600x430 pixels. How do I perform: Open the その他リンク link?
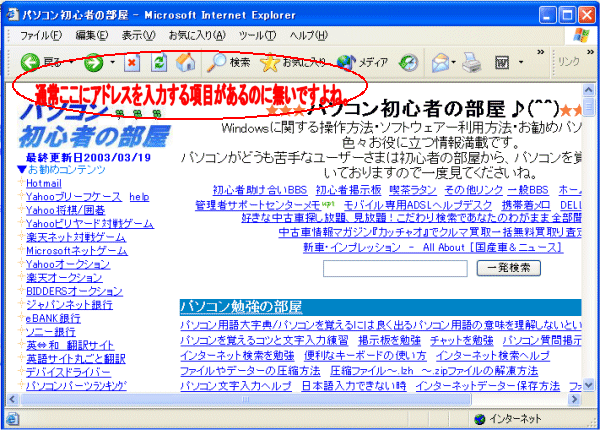click(473, 190)
